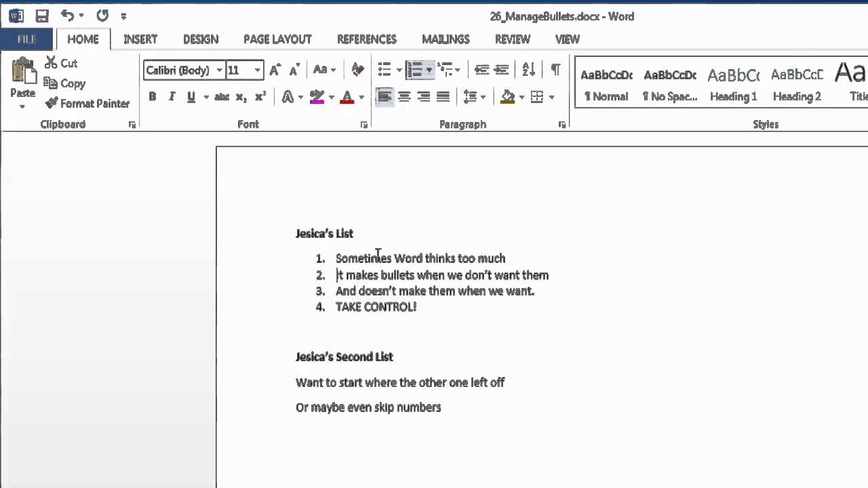Switch to the INSERT tab
The height and width of the screenshot is (488, 868).
pos(140,39)
